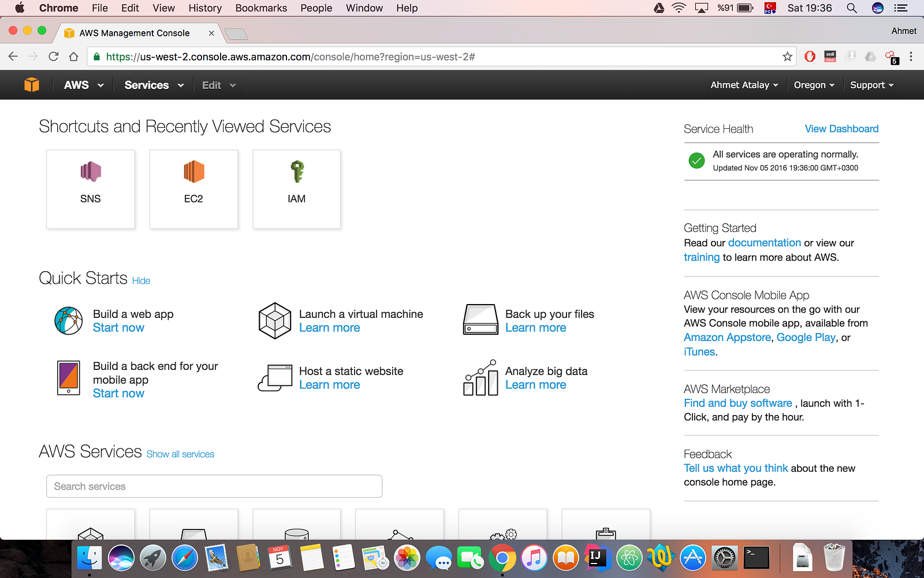Open iTunes from the dock
The image size is (924, 578).
pyautogui.click(x=534, y=558)
